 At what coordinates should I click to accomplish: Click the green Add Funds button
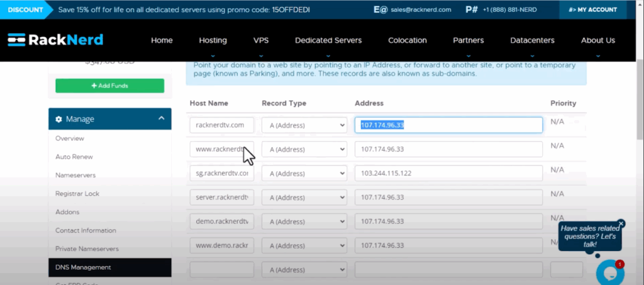click(x=109, y=85)
